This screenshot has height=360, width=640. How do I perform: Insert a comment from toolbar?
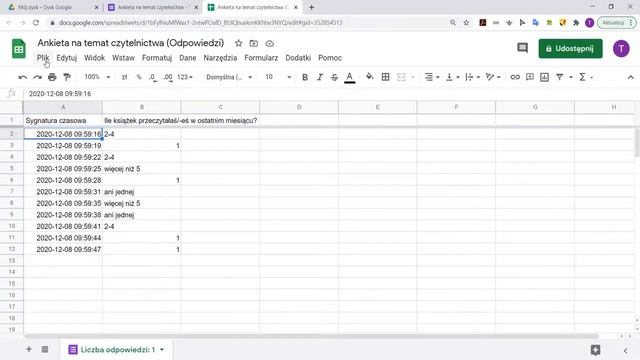point(530,77)
